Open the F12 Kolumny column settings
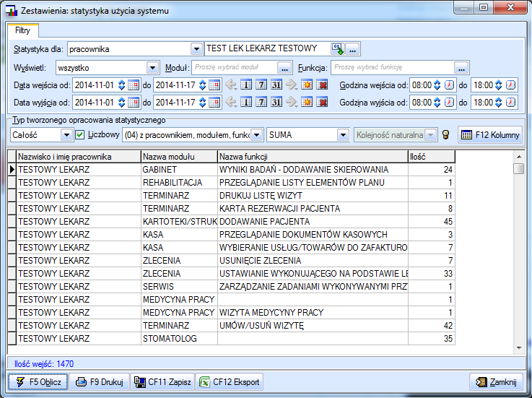Image resolution: width=532 pixels, height=398 pixels. tap(489, 135)
